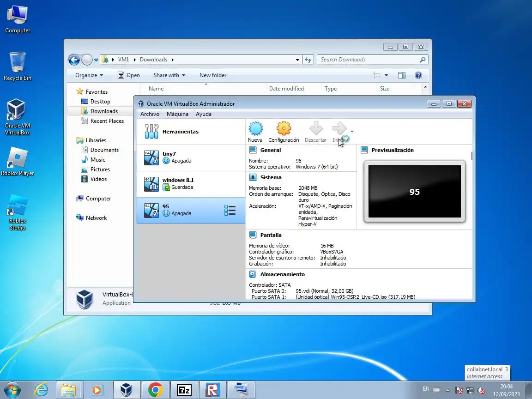Open recent locations dropdown in Explorer
This screenshot has height=399, width=532.
pos(97,60)
